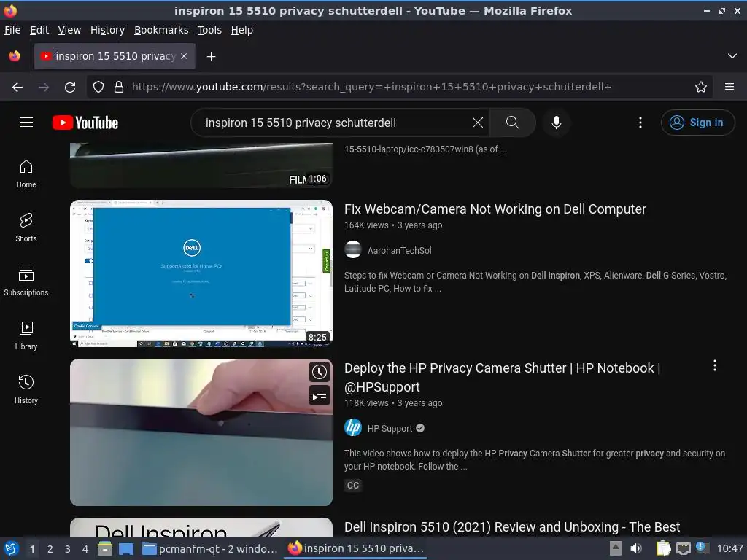Open Firefox application hamburger menu
This screenshot has height=560, width=747.
[x=729, y=87]
